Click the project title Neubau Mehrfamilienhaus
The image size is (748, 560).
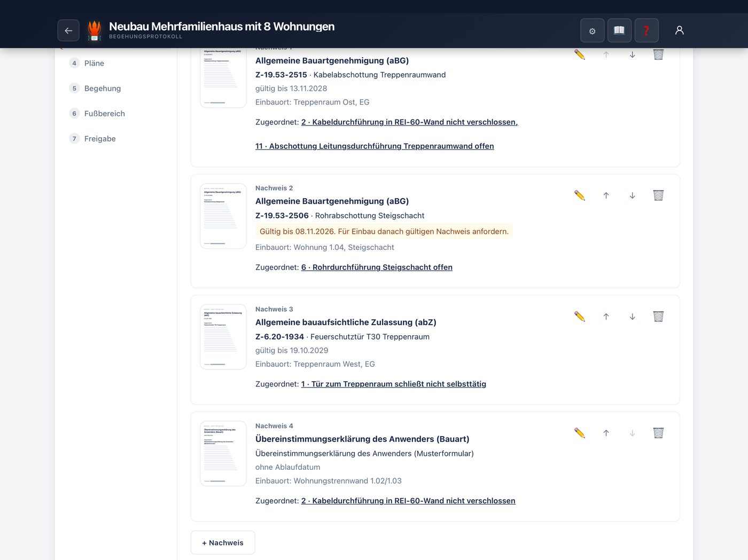222,26
